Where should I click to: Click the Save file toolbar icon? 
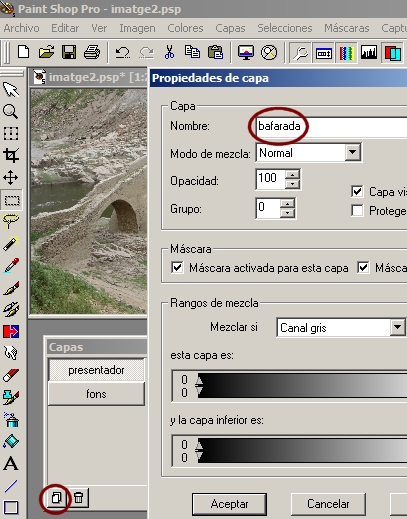pyautogui.click(x=69, y=52)
